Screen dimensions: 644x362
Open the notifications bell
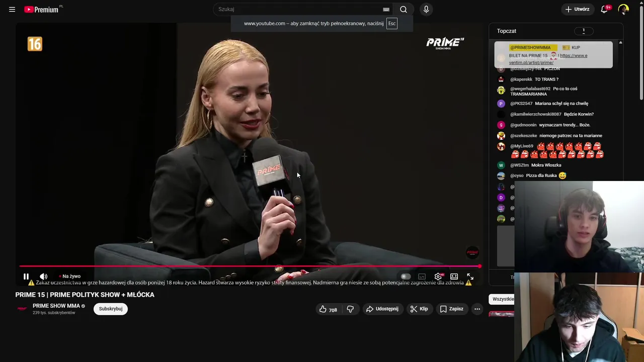click(605, 9)
